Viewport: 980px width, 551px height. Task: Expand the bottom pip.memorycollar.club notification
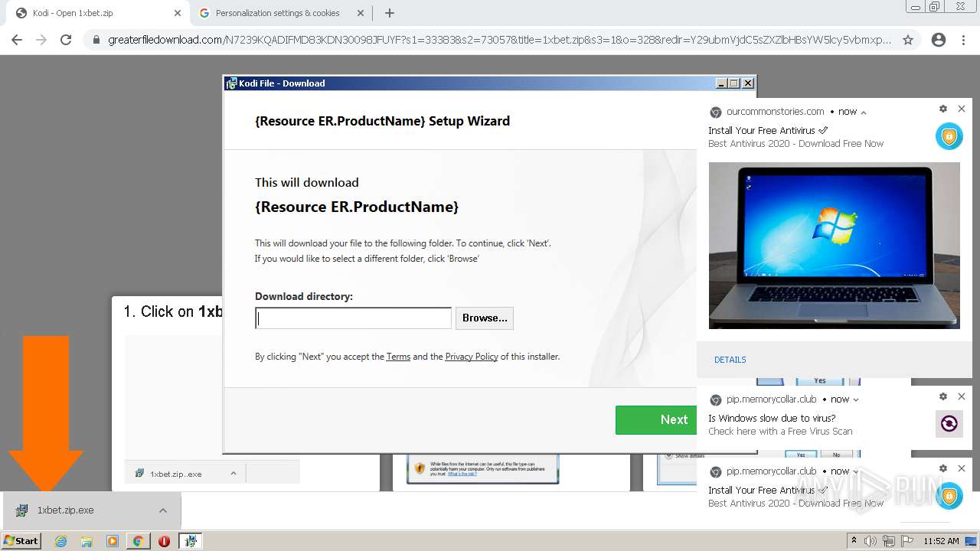click(856, 471)
